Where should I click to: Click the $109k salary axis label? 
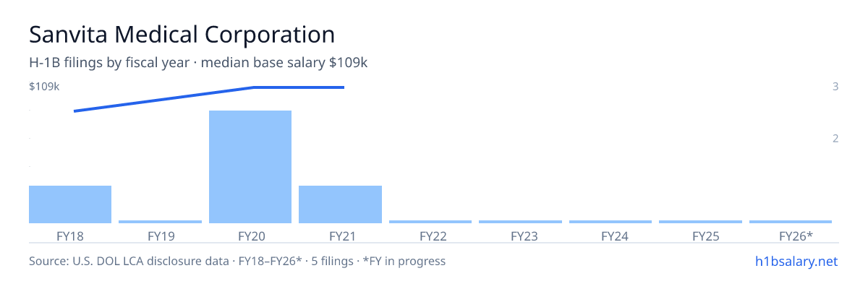coord(44,87)
